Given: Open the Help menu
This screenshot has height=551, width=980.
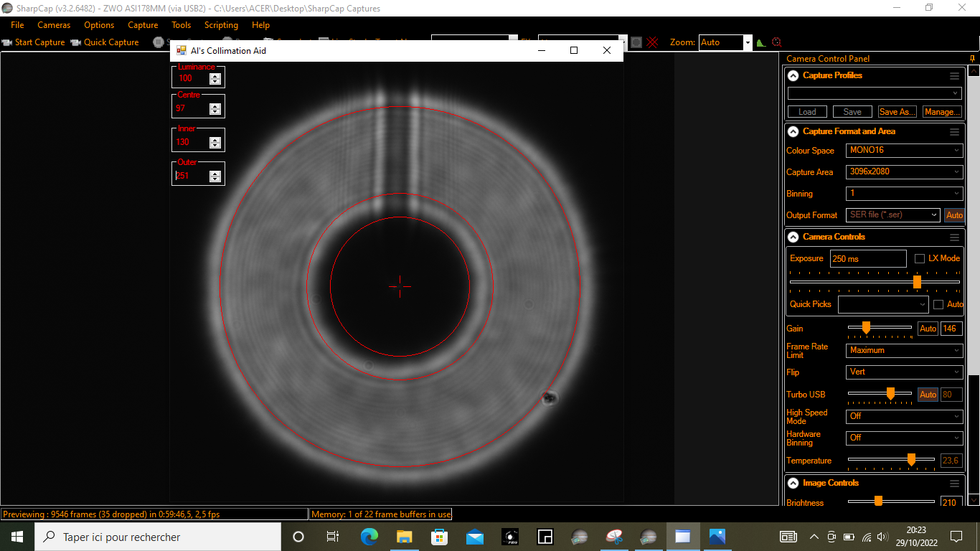Looking at the screenshot, I should 261,25.
